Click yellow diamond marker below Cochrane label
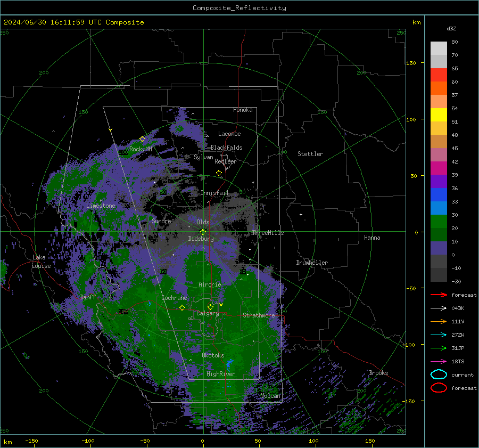The width and height of the screenshot is (479, 448). [182, 307]
